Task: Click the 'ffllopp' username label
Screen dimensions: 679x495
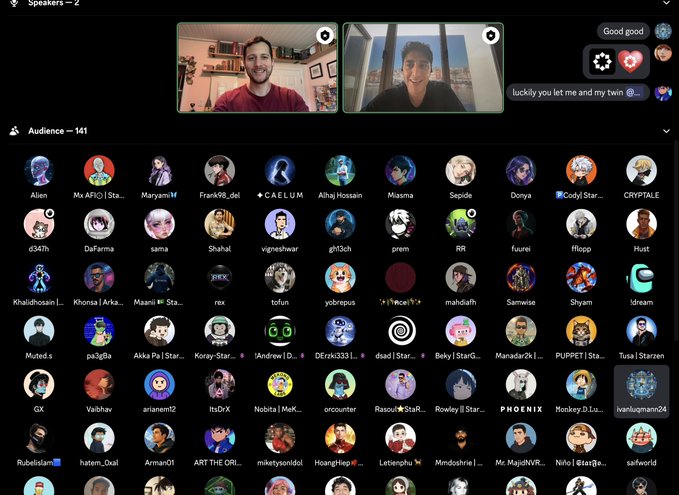Action: pos(581,249)
